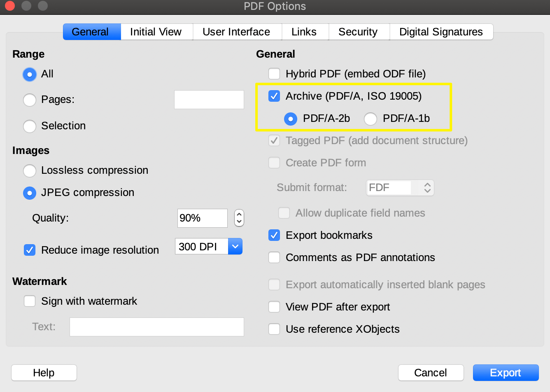Viewport: 550px width, 392px height.
Task: Switch to the Initial View tab
Action: pyautogui.click(x=156, y=32)
